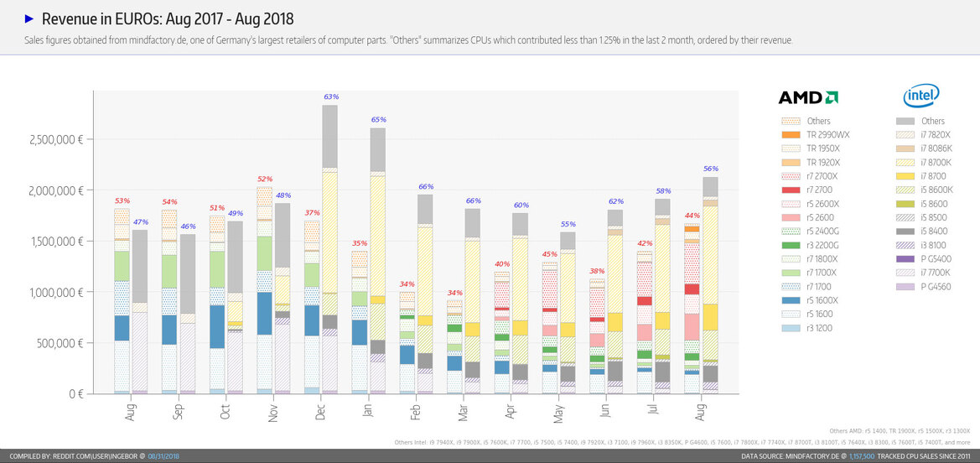Click the 1,157,500 tracked sales number
The height and width of the screenshot is (463, 980).
[x=863, y=456]
